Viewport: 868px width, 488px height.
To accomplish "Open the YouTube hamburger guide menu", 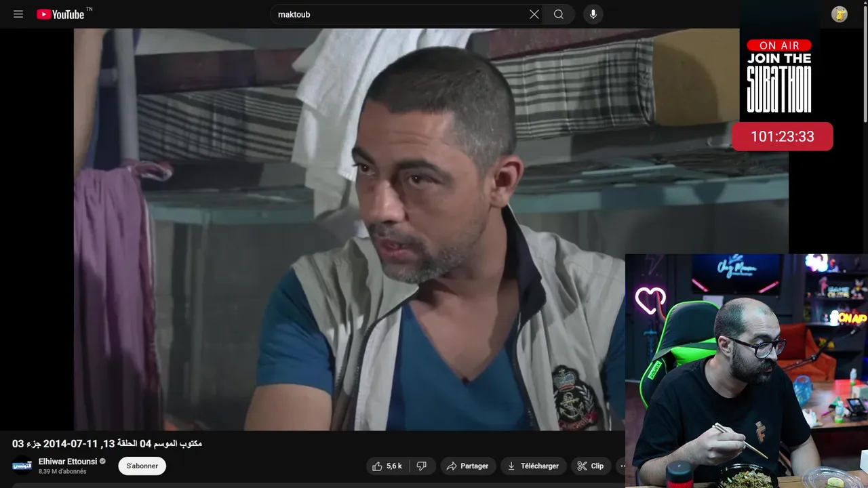I will point(18,14).
